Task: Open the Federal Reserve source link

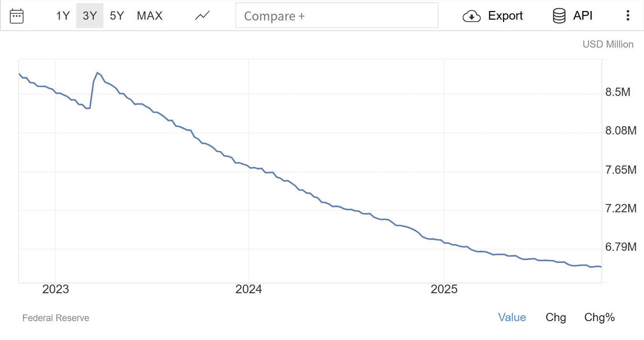Action: [x=56, y=318]
